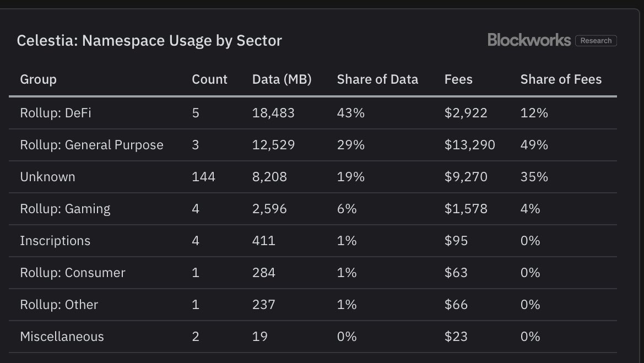Click the $95 fees cell

[x=456, y=241]
